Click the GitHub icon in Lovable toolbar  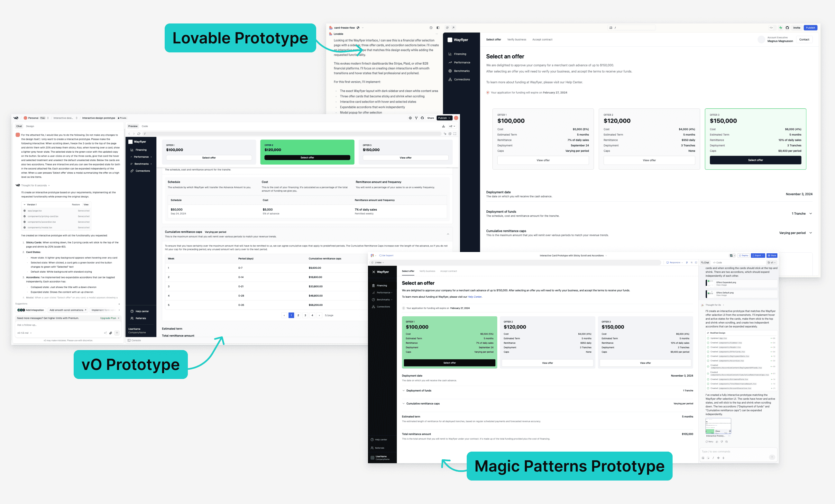click(787, 28)
